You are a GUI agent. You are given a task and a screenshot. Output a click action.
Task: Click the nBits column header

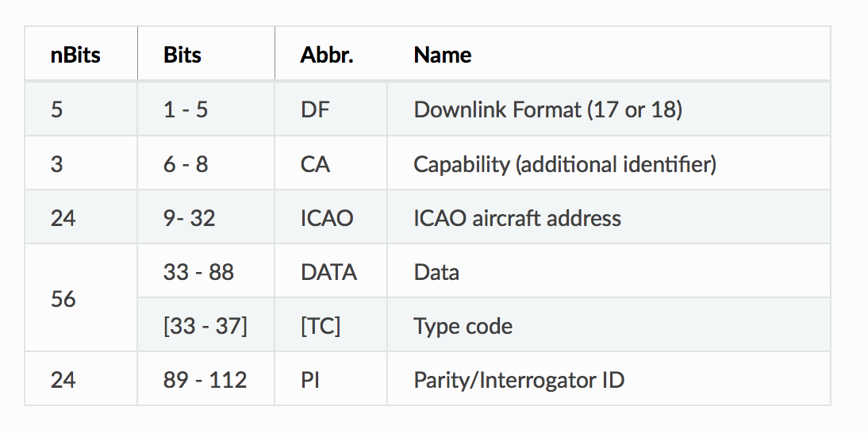tap(75, 55)
